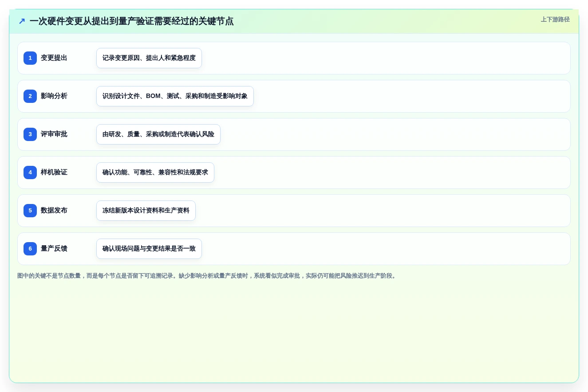The image size is (588, 392).
Task: Click the footnote starting 图中的关键不是节点数量
Action: click(x=207, y=276)
